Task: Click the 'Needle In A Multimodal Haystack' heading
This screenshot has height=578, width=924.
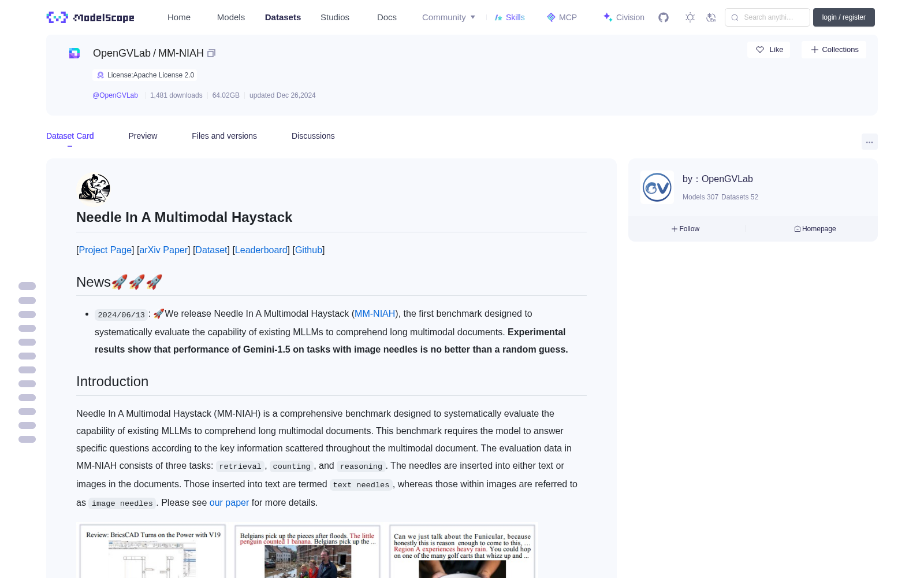Action: pos(184,217)
